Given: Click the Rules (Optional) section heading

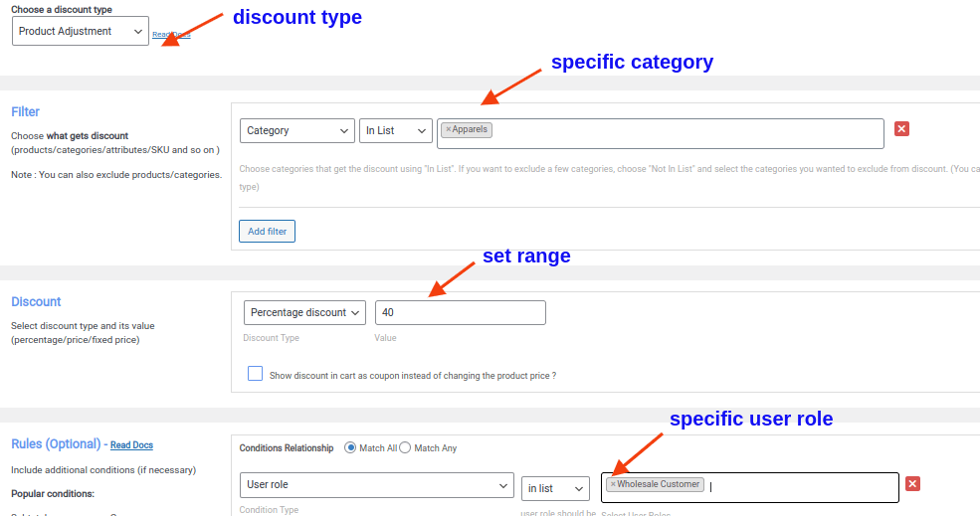Looking at the screenshot, I should pyautogui.click(x=55, y=444).
